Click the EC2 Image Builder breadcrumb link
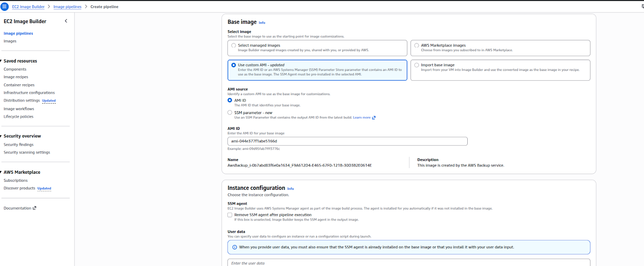644x266 pixels. tap(28, 7)
